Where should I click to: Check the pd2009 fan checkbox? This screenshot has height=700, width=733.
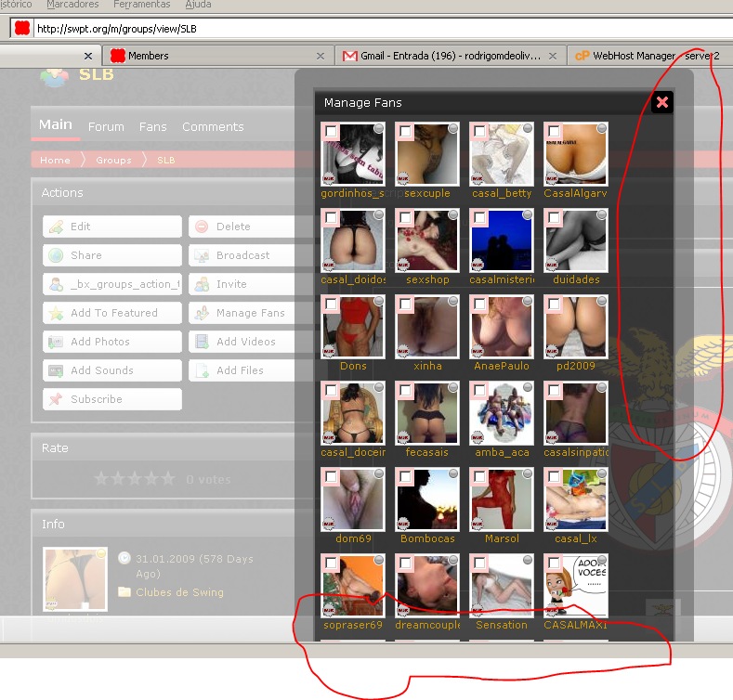[554, 304]
